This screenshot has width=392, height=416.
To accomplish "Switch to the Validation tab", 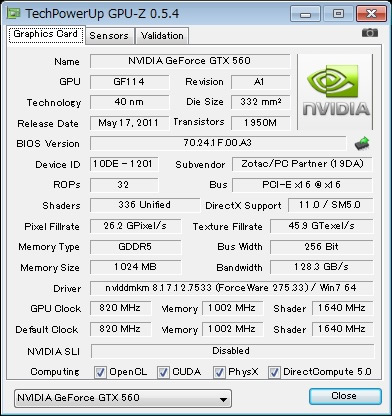I will click(162, 36).
